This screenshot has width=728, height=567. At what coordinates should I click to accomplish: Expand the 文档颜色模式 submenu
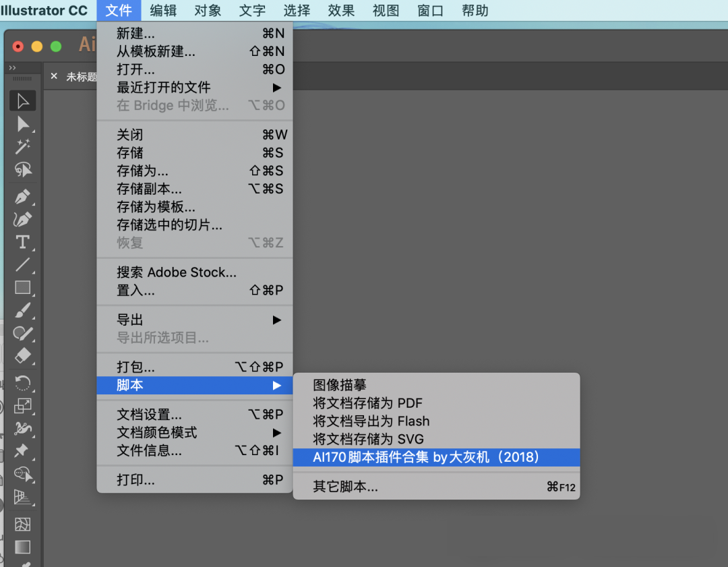[195, 432]
